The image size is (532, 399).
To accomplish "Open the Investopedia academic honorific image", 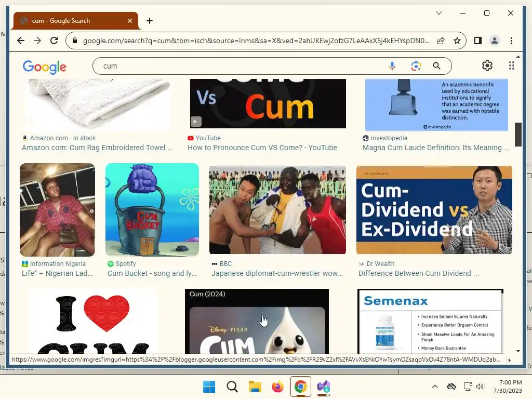I will pyautogui.click(x=436, y=104).
